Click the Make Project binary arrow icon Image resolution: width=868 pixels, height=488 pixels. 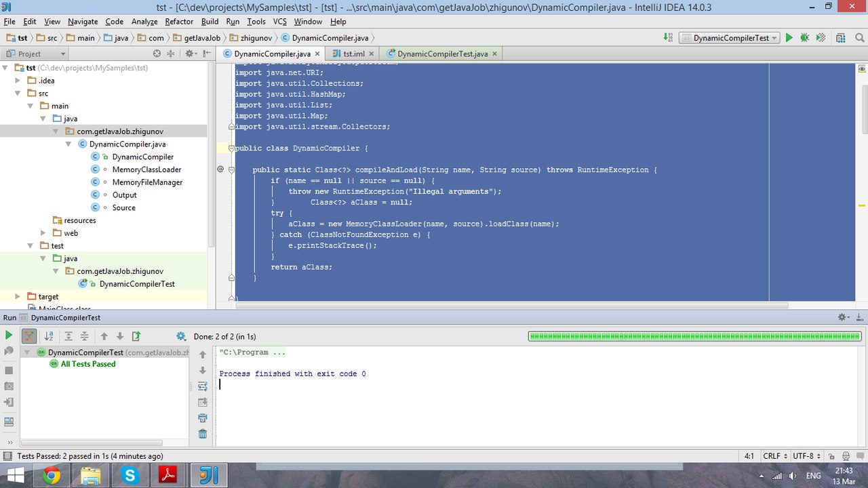[x=668, y=38]
